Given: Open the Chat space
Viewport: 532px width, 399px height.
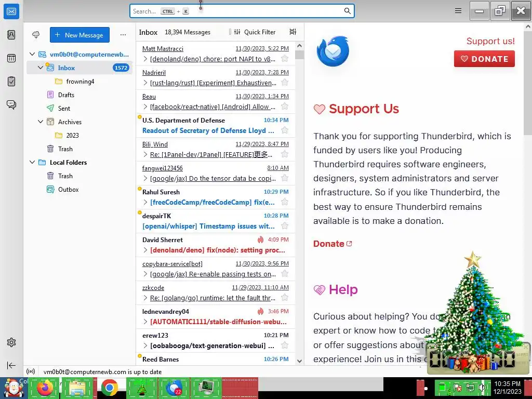Looking at the screenshot, I should (11, 104).
